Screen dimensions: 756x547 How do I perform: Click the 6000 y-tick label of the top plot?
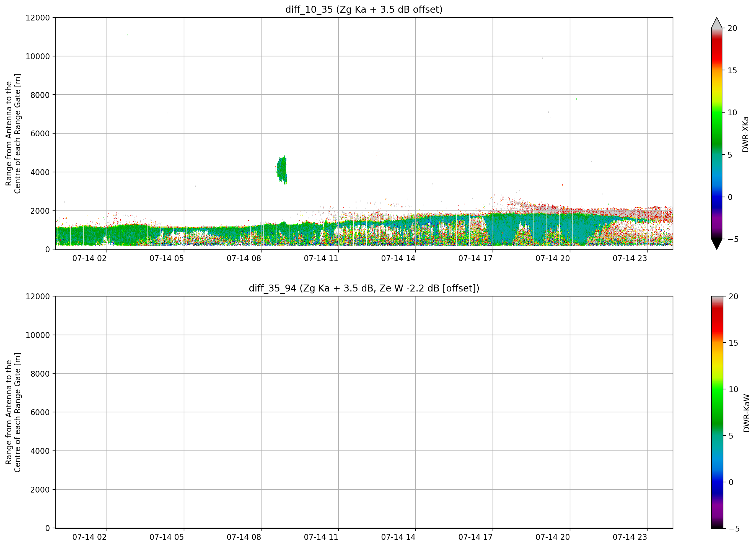(x=40, y=134)
